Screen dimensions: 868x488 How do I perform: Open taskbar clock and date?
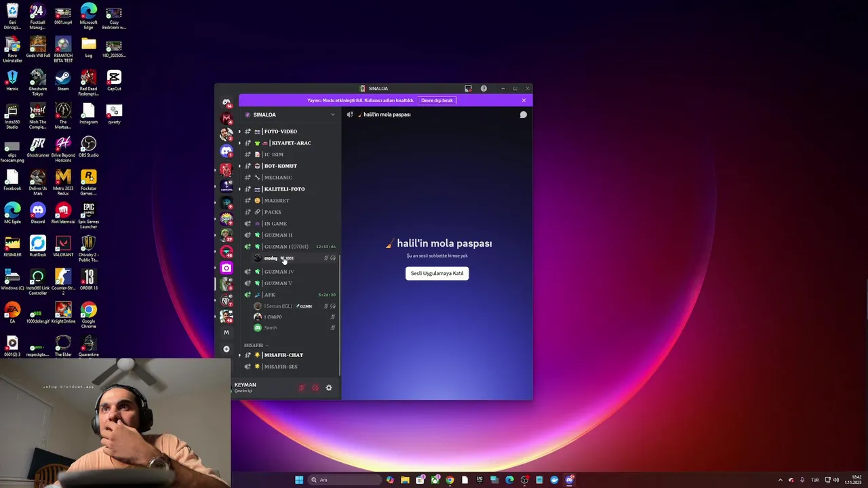point(853,480)
